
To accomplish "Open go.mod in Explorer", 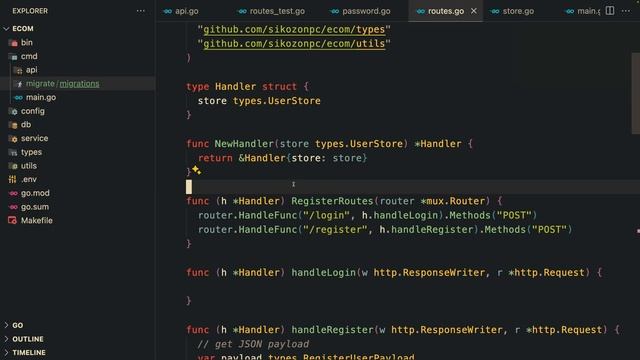I will [x=35, y=193].
